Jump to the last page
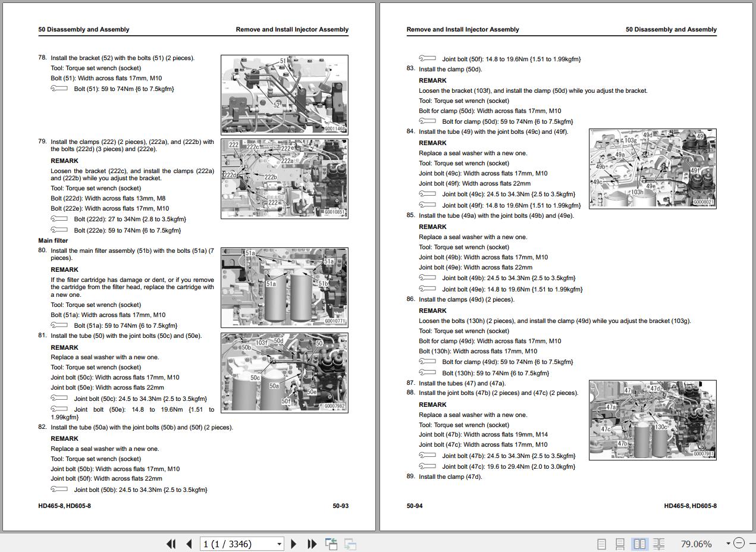 pos(312,544)
